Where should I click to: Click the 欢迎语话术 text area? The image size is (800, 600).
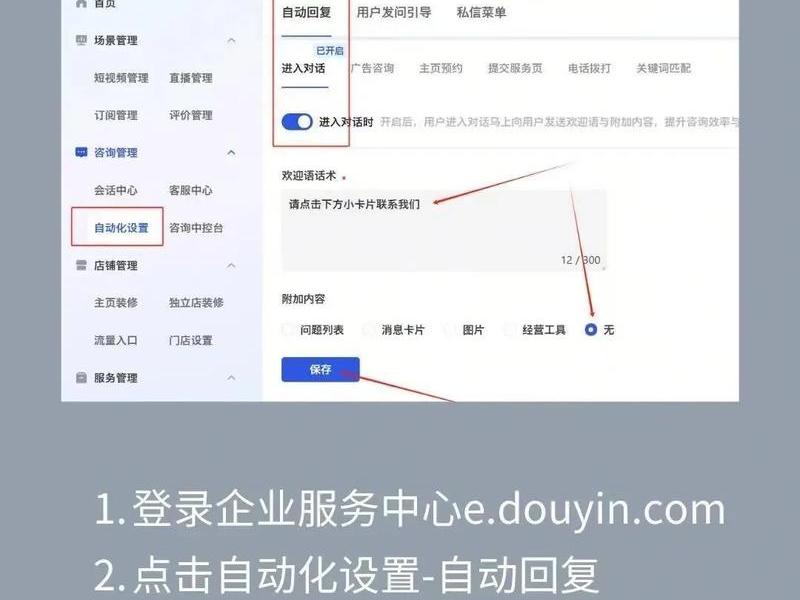444,230
